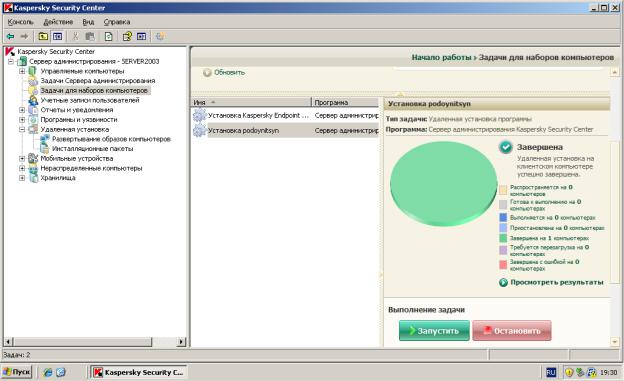The height and width of the screenshot is (381, 624).
Task: Click the red Завершена с ошибкой legend swatch
Action: click(503, 265)
